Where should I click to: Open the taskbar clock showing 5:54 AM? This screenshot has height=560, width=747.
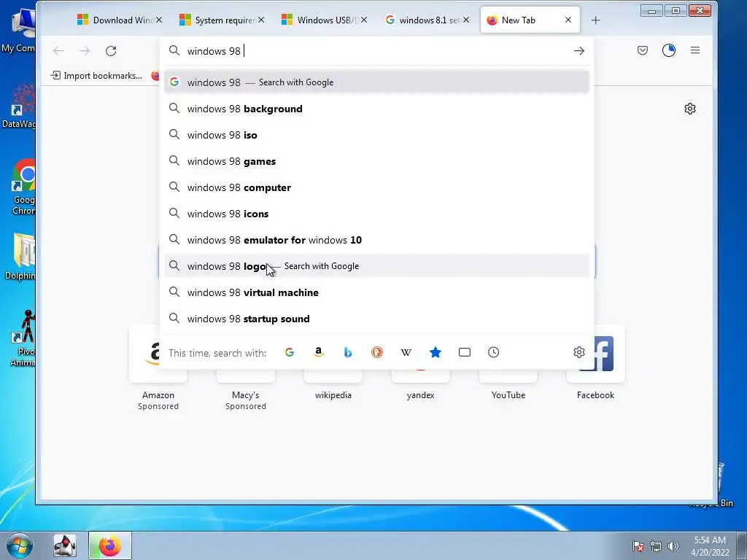pyautogui.click(x=710, y=546)
